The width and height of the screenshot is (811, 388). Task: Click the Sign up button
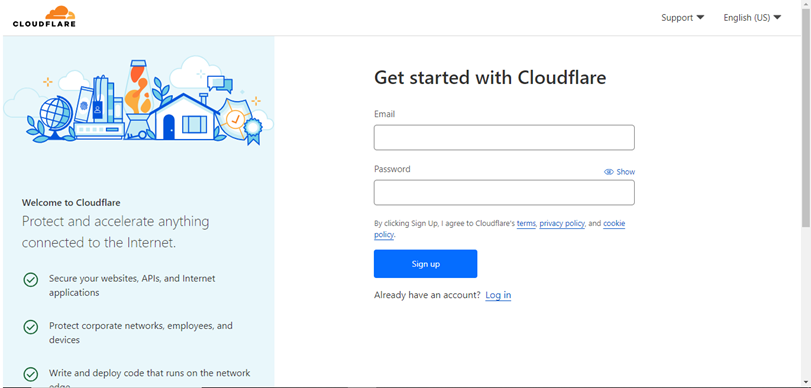[x=425, y=264]
